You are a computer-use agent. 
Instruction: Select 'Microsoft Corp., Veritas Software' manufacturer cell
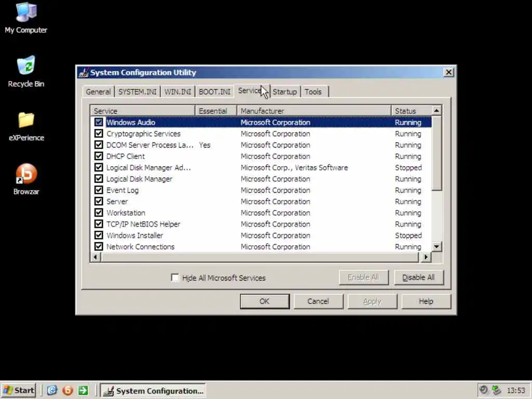click(294, 168)
